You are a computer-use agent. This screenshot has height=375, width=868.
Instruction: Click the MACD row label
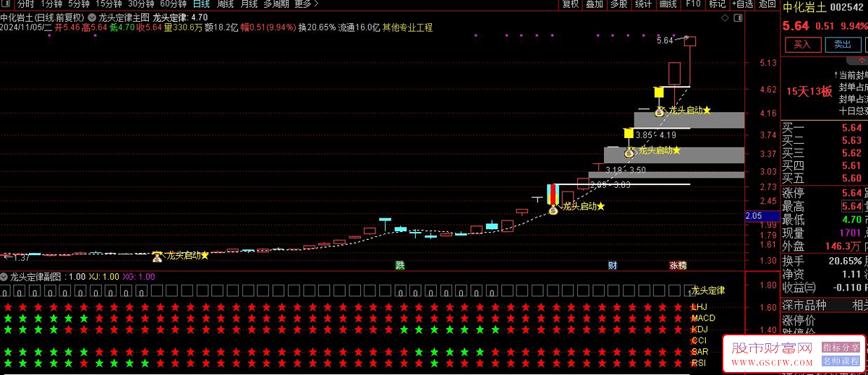[703, 318]
